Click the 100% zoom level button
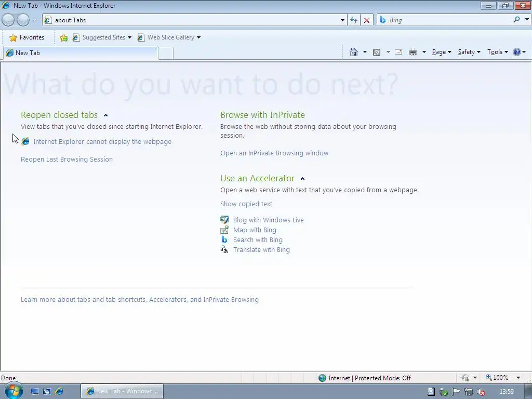532x399 pixels. click(x=497, y=378)
